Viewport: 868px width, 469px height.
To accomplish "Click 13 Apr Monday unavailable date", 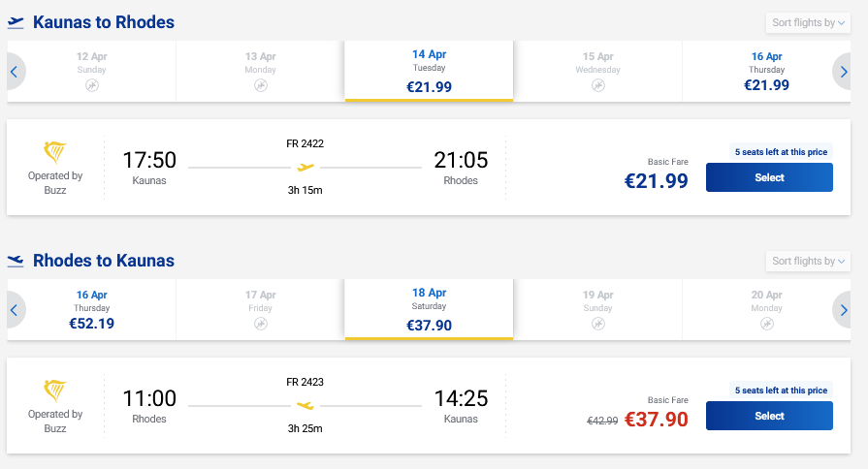I will [260, 71].
